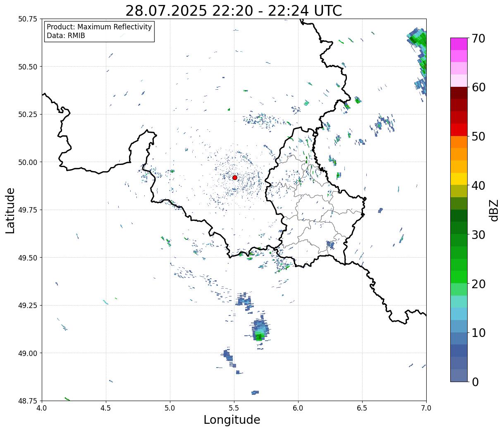Click the colorbar tick label 60
The image size is (504, 430).
click(x=478, y=87)
